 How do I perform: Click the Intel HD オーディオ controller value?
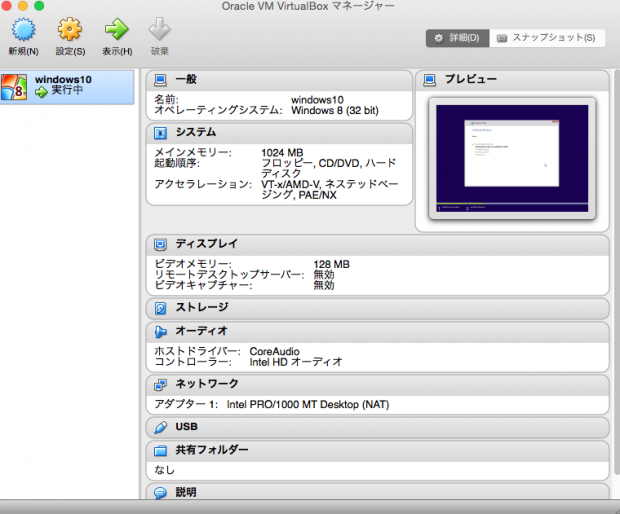click(296, 362)
